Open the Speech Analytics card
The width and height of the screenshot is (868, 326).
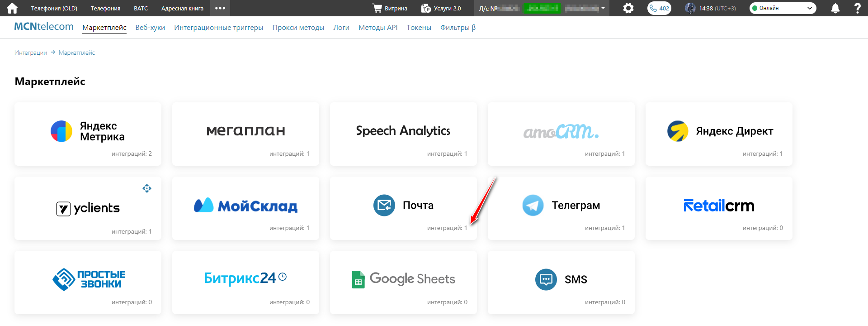[403, 134]
